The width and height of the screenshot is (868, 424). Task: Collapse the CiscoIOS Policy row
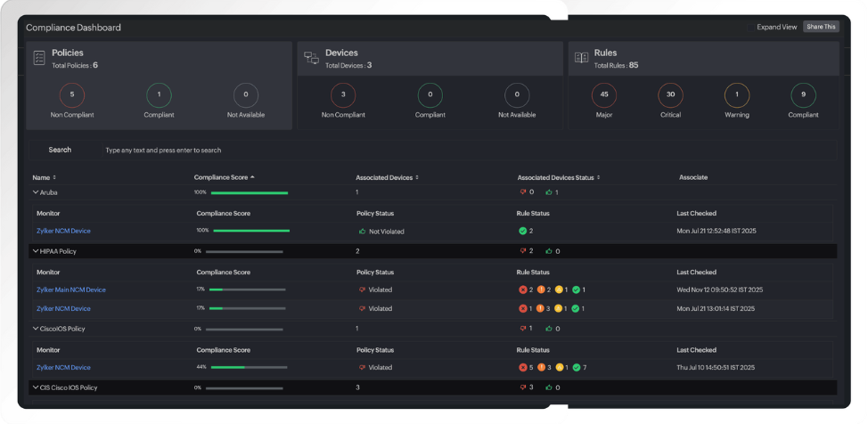click(36, 328)
